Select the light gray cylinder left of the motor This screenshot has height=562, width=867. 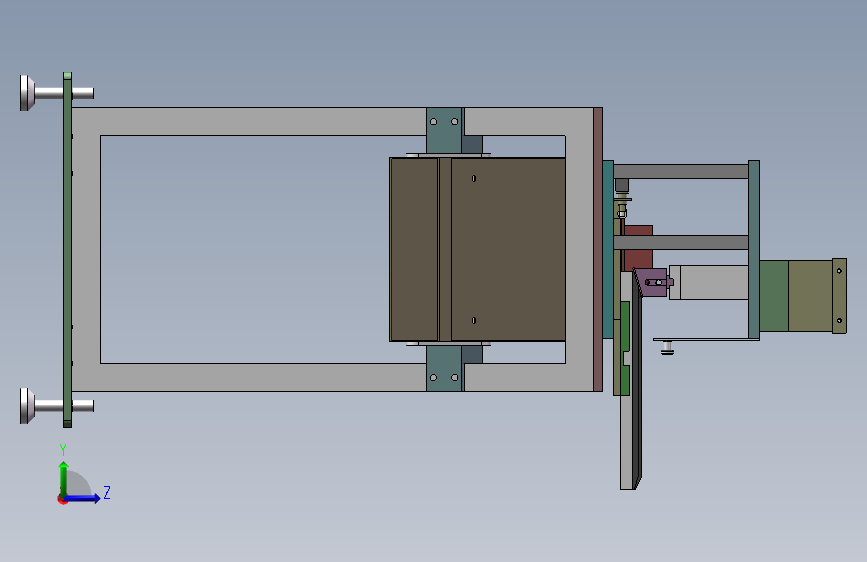pyautogui.click(x=709, y=283)
